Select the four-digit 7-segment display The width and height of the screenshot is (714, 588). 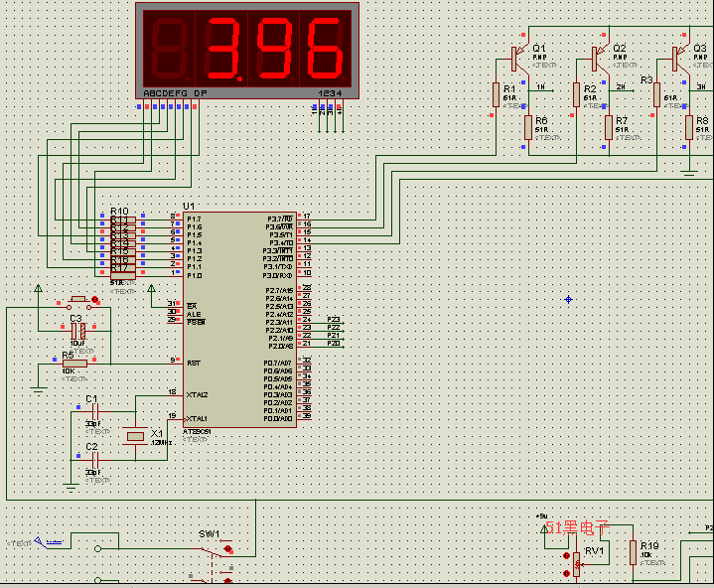pos(247,50)
